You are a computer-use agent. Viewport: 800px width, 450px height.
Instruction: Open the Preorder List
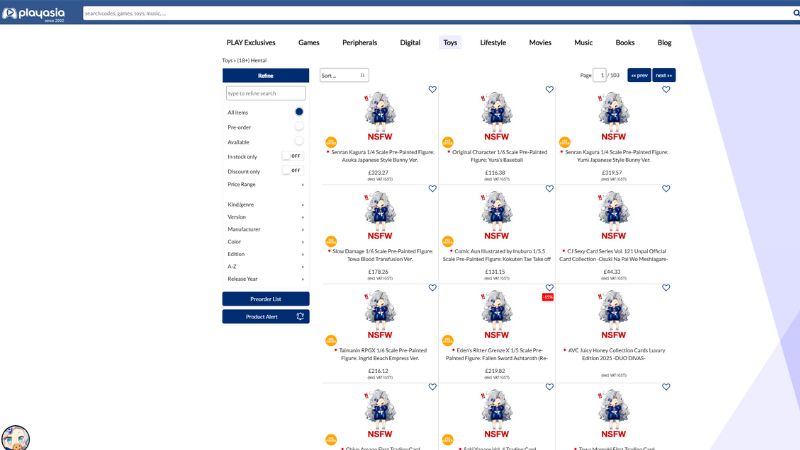(x=265, y=299)
